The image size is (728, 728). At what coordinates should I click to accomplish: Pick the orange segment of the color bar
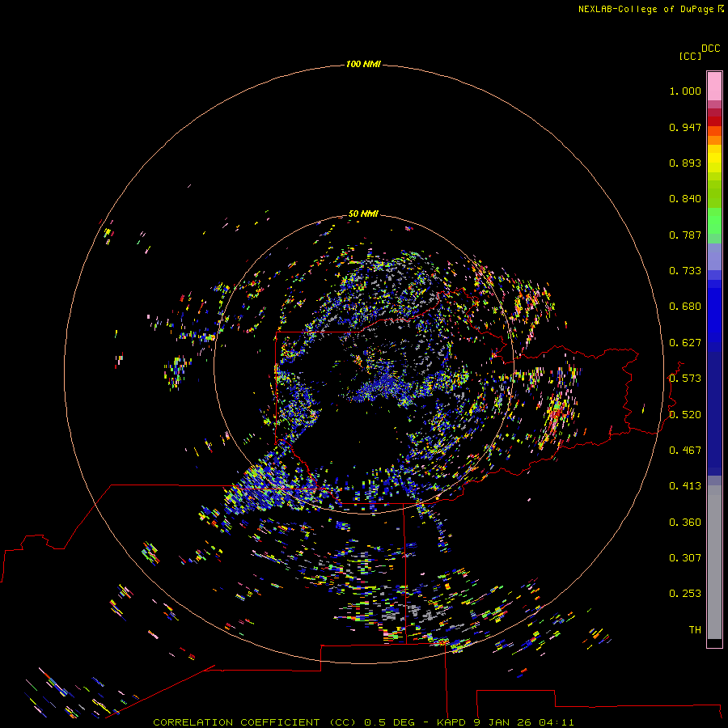[714, 136]
